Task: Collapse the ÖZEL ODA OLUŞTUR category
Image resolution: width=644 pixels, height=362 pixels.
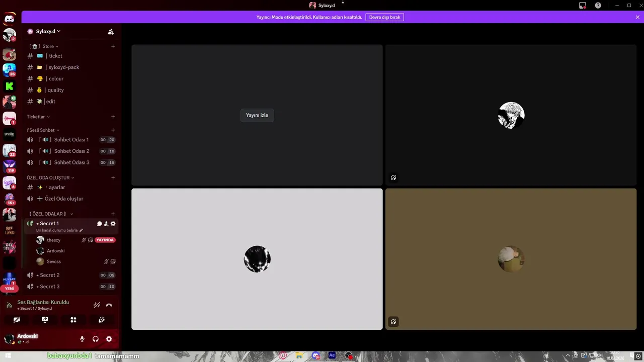Action: (x=50, y=177)
